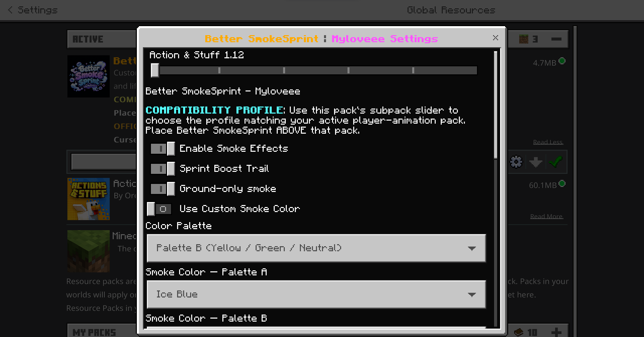The width and height of the screenshot is (644, 337).
Task: Click the green status dot beside 60.1MB
Action: pos(562,184)
